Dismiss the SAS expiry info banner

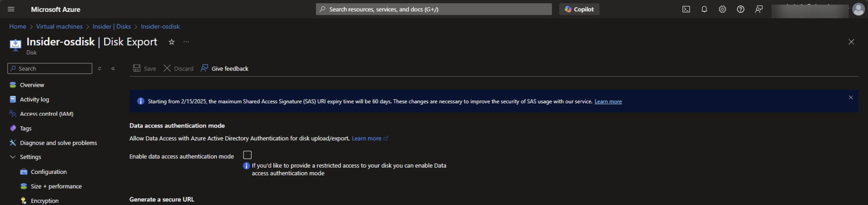tap(851, 97)
